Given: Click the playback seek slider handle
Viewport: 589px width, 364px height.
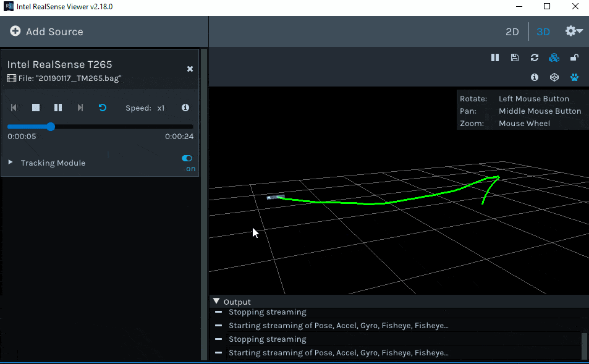Looking at the screenshot, I should (51, 127).
